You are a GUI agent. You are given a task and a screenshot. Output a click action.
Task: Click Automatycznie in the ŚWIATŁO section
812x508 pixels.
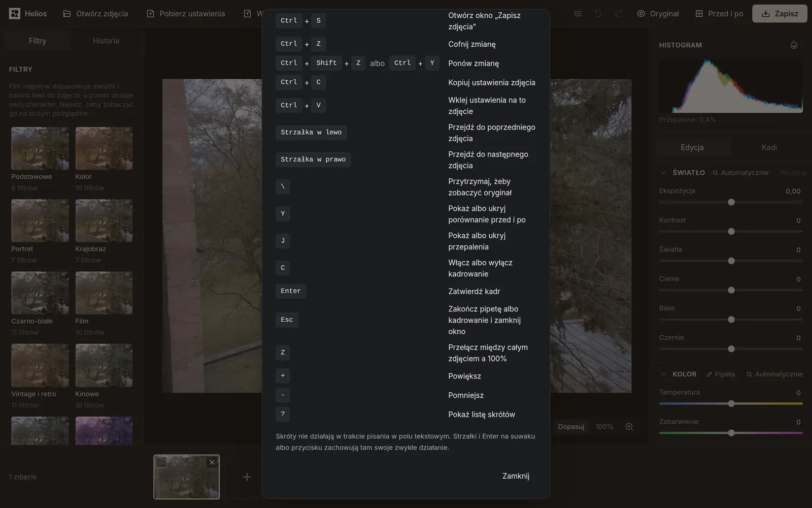coord(740,173)
